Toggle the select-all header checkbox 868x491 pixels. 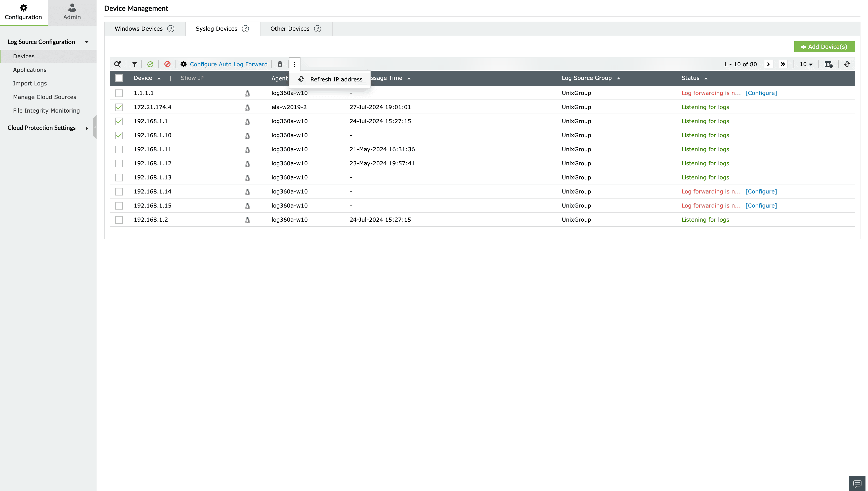tap(119, 78)
